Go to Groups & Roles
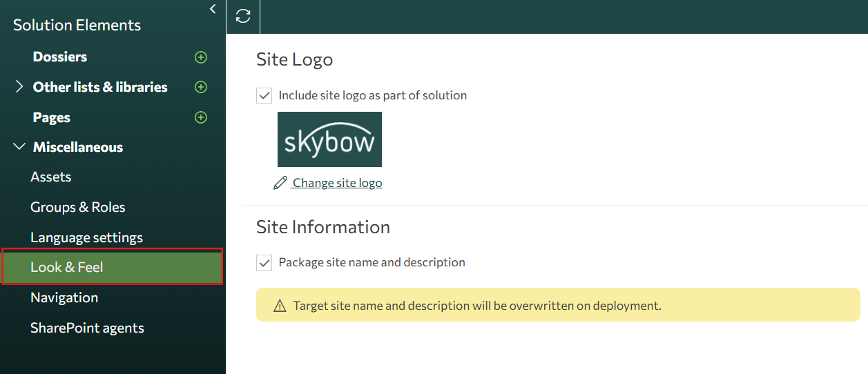Viewport: 868px width, 374px height. 78,207
